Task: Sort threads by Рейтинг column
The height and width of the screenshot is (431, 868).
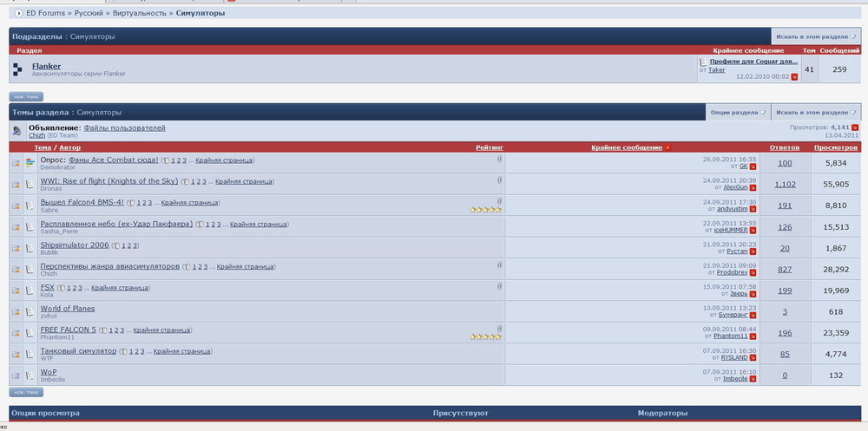Action: pyautogui.click(x=490, y=147)
